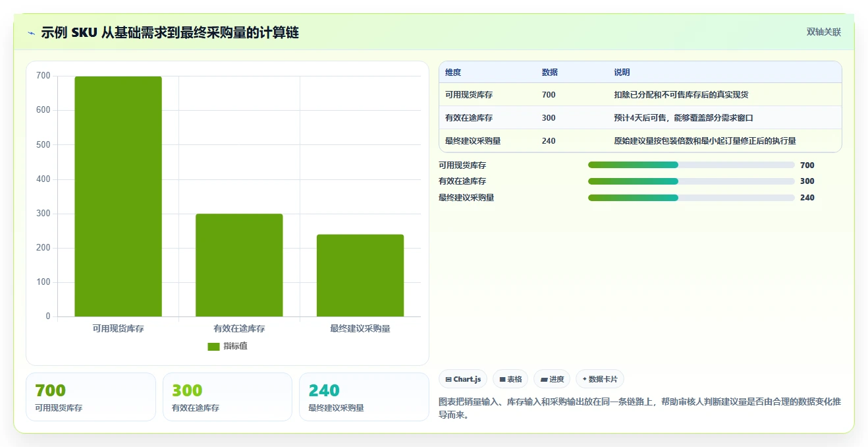868x447 pixels.
Task: Click the x-axis label 最终建议采购量
Action: pyautogui.click(x=360, y=328)
